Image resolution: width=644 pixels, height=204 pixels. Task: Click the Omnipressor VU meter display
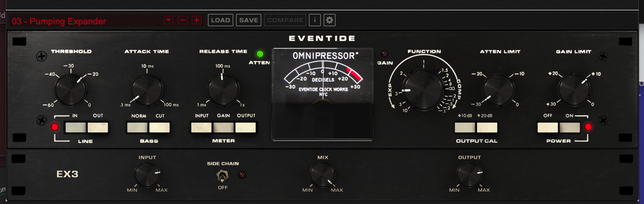pyautogui.click(x=323, y=94)
